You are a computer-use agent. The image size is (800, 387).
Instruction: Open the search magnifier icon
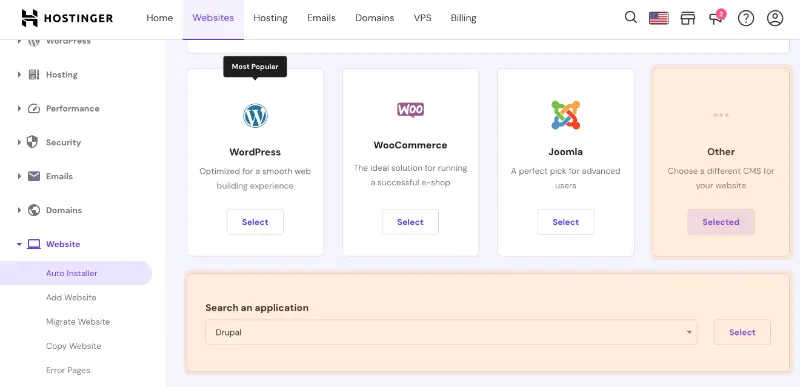tap(631, 17)
